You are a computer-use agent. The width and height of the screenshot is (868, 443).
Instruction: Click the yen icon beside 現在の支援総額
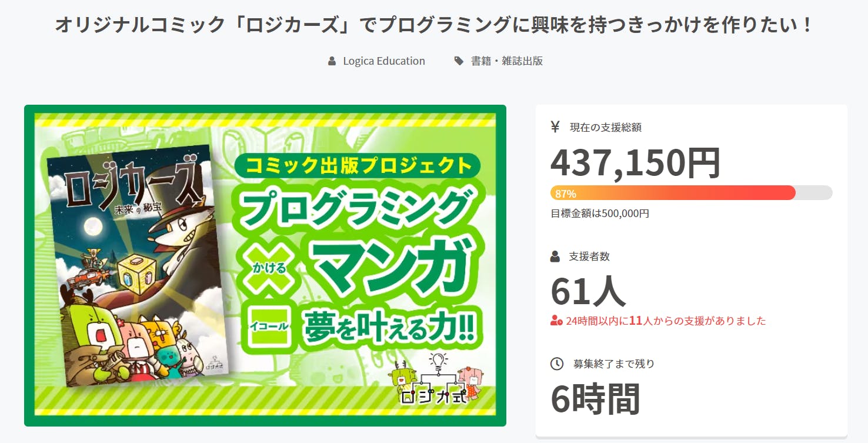tap(555, 126)
